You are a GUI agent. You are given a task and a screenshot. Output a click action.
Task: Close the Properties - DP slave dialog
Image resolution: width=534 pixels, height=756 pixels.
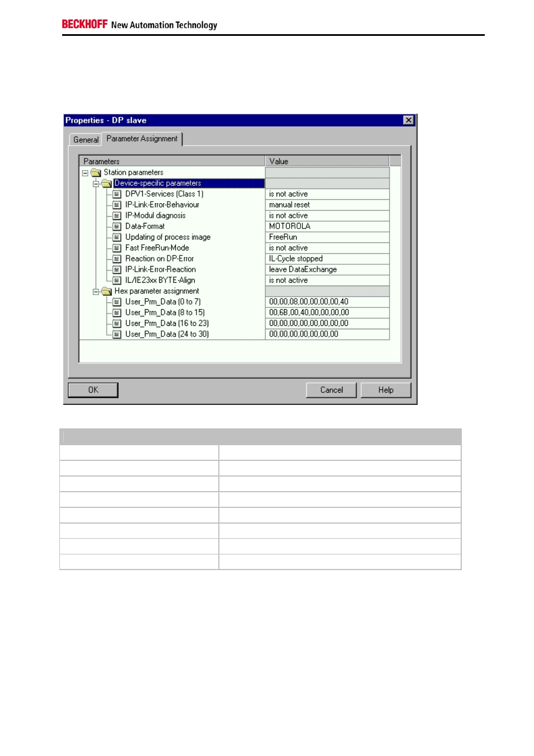pos(409,120)
